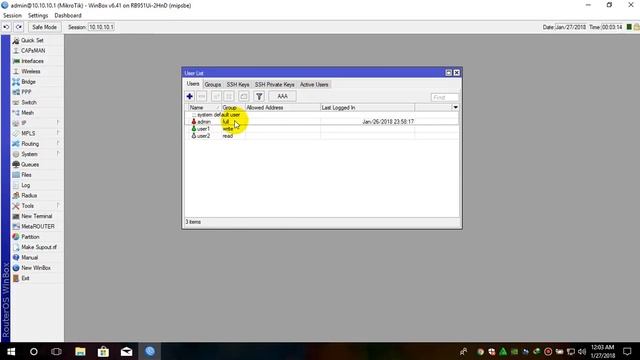Viewport: 640px width, 360px height.
Task: Open Mail app from the taskbar
Action: click(x=127, y=351)
